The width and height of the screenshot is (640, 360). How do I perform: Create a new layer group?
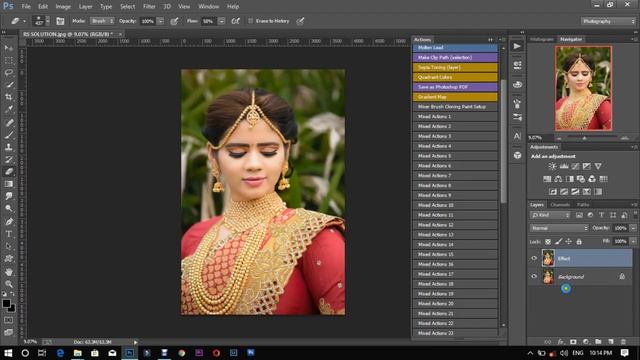[598, 342]
